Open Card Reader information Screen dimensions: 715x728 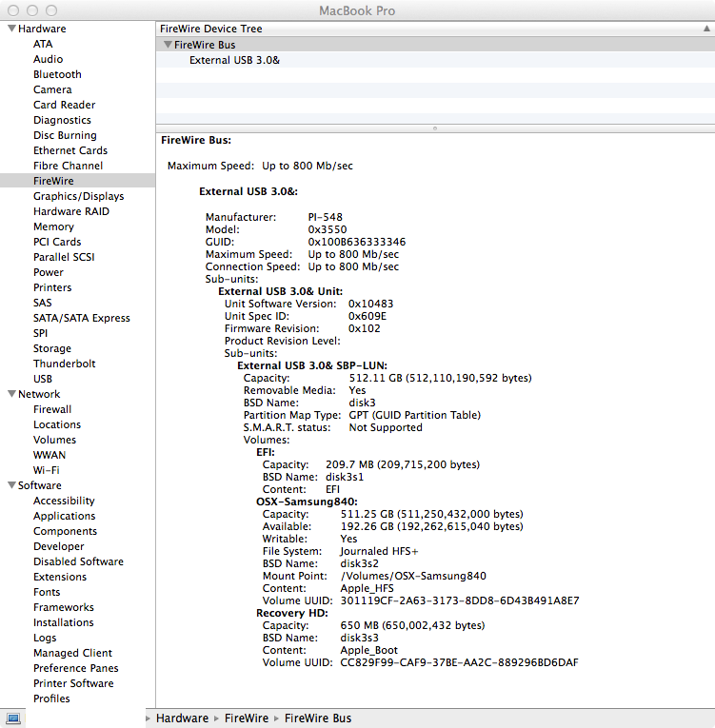tap(64, 105)
